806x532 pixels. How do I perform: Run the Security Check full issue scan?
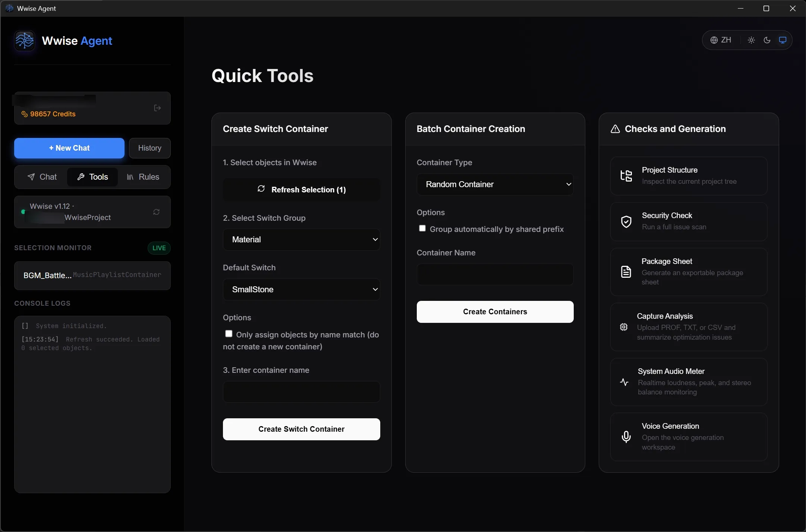click(689, 221)
